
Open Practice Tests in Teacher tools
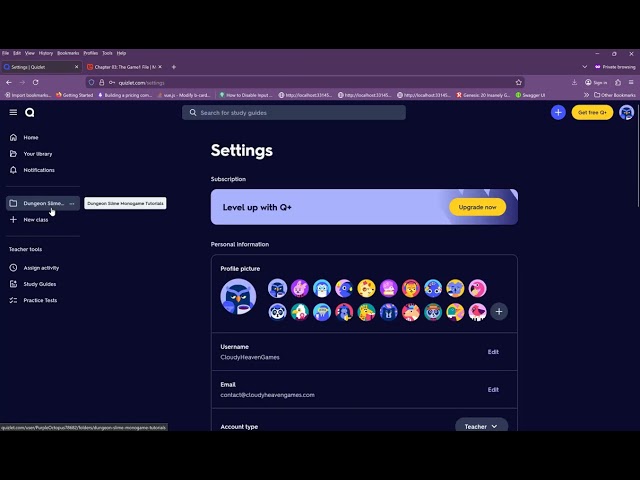(x=40, y=300)
